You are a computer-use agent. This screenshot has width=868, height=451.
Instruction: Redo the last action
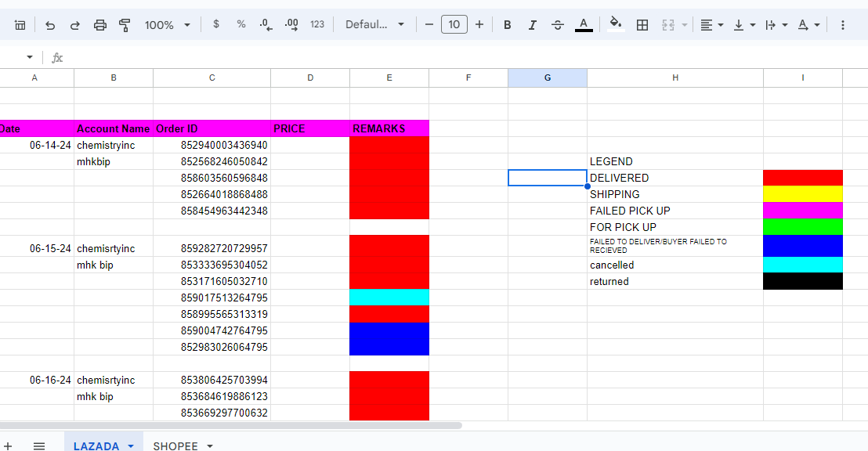(x=74, y=25)
